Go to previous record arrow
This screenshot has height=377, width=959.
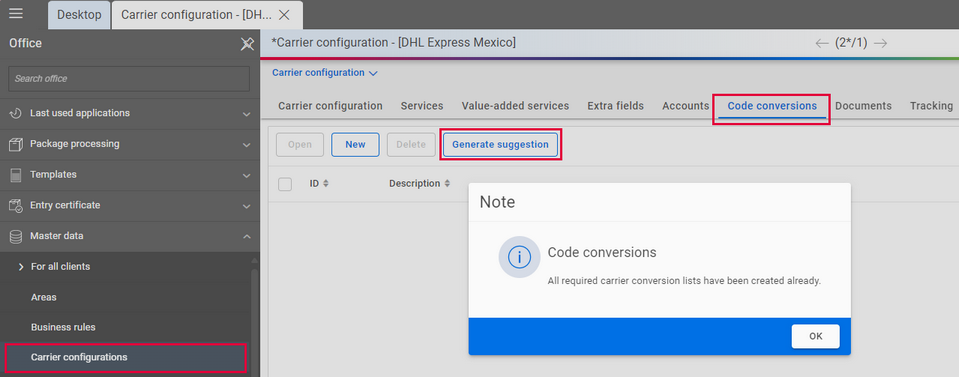pos(822,43)
